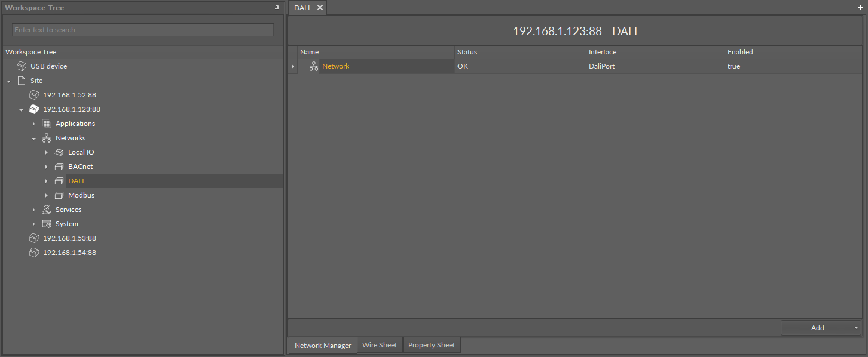Viewport: 868px width, 357px height.
Task: Expand the System node
Action: point(34,224)
